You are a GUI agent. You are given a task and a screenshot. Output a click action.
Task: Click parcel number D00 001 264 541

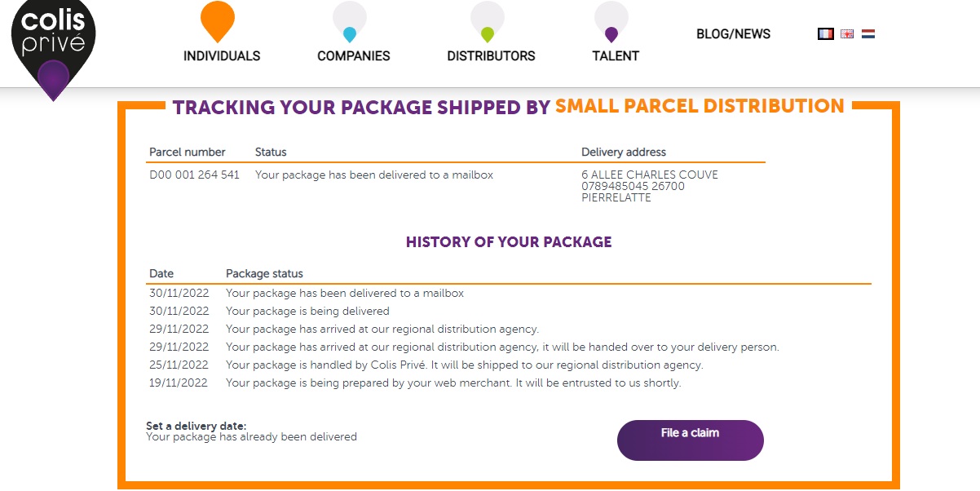(194, 175)
